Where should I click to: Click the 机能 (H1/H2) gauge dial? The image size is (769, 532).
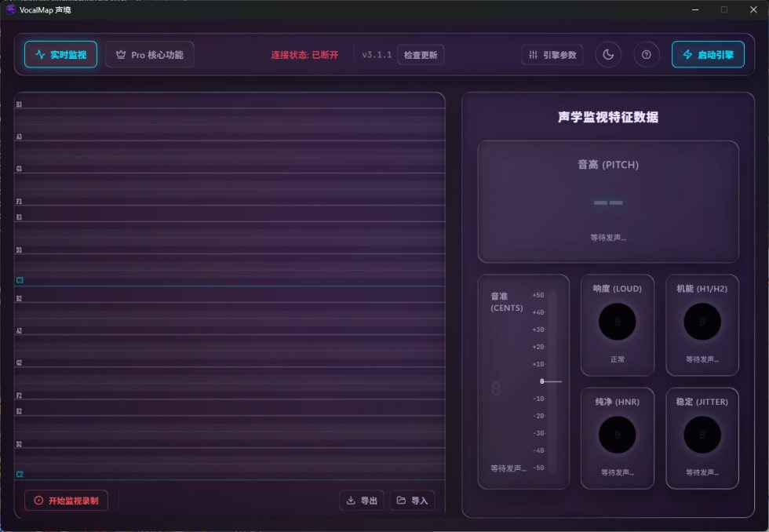tap(702, 322)
